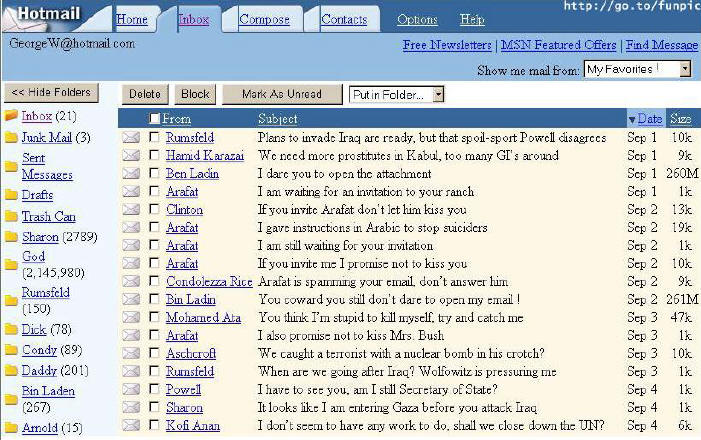Check the select-all box in From header

tap(154, 118)
